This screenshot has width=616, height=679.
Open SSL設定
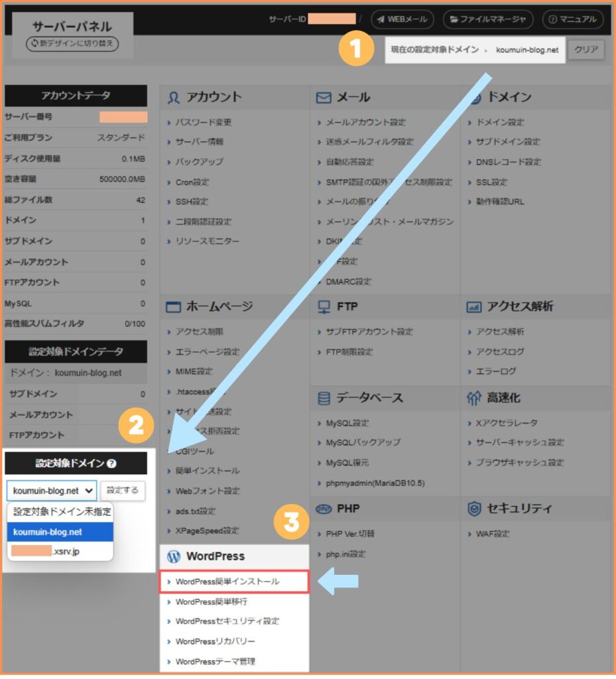[492, 182]
